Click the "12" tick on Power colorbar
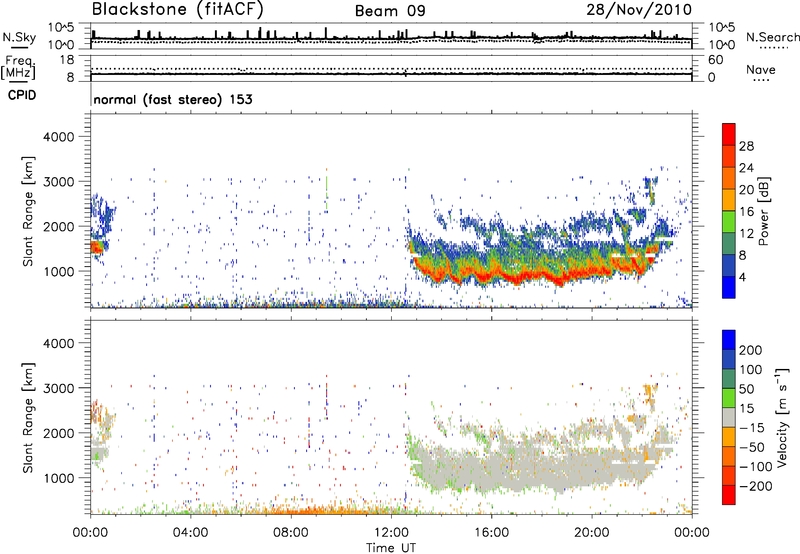 point(746,234)
